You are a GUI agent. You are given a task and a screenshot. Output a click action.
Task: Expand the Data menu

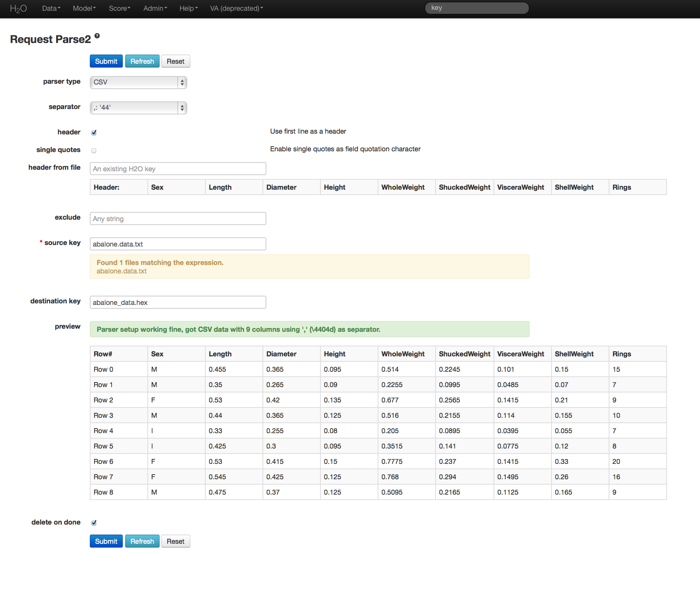pyautogui.click(x=51, y=8)
